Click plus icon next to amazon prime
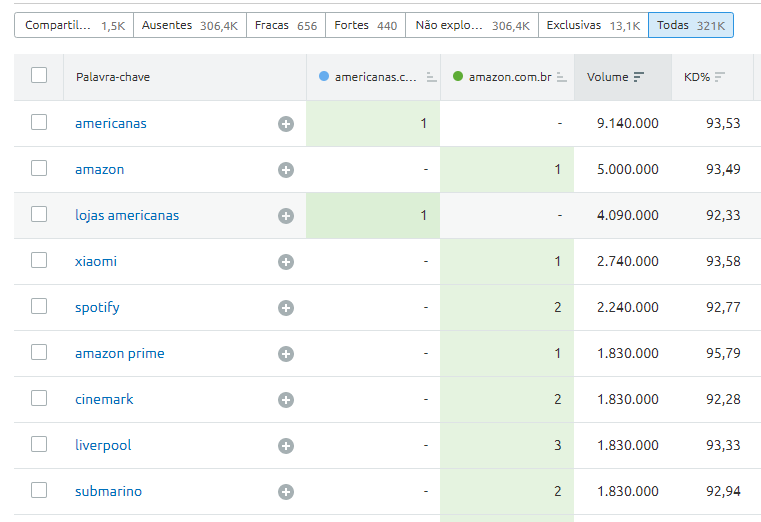This screenshot has width=761, height=522. coord(286,354)
